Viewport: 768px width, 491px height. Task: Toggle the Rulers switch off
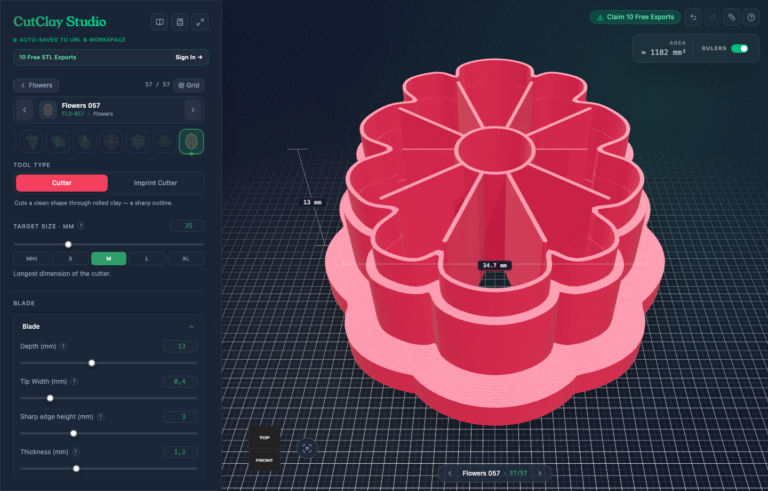click(x=740, y=49)
